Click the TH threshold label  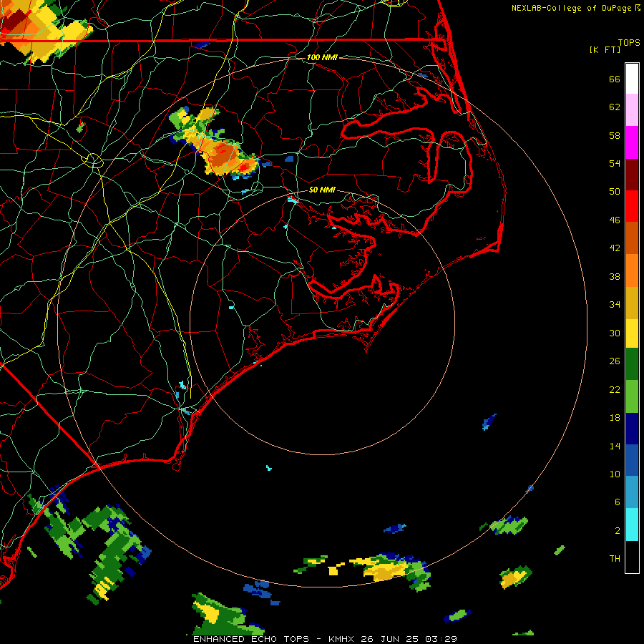615,559
